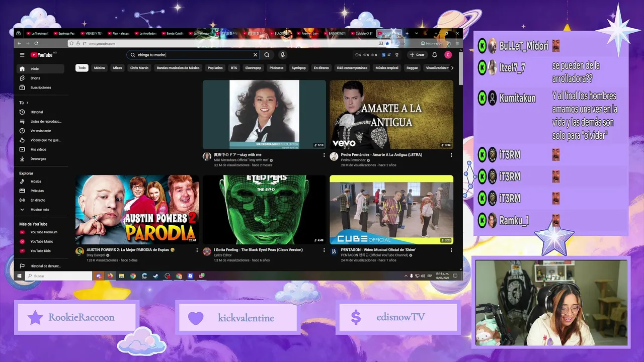Select the BTS filter chip
This screenshot has height=362, width=644.
click(234, 68)
